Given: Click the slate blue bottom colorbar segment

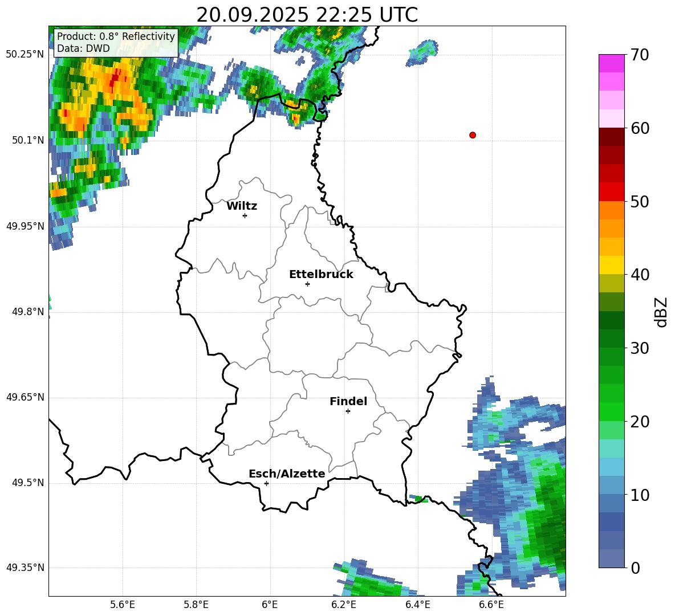Looking at the screenshot, I should click(611, 558).
